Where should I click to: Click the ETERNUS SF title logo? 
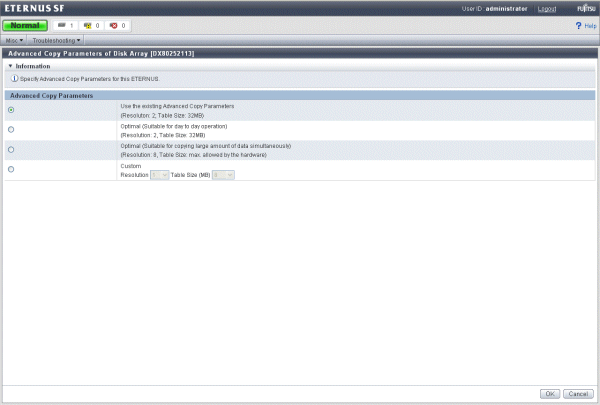pyautogui.click(x=34, y=8)
